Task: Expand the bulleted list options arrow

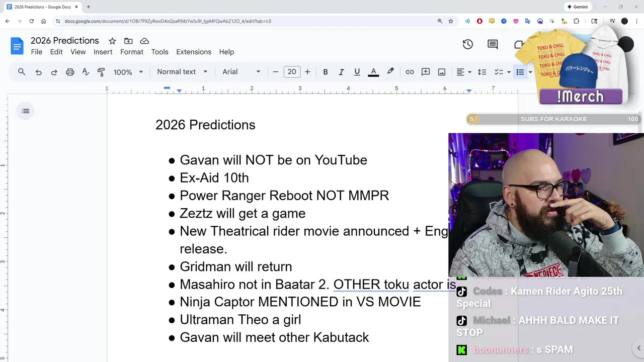Action: pos(530,72)
